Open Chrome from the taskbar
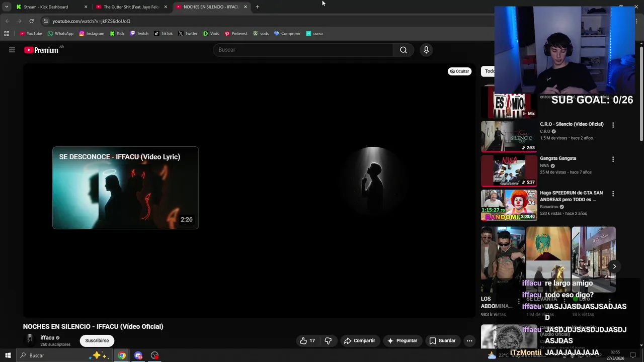 (x=122, y=355)
